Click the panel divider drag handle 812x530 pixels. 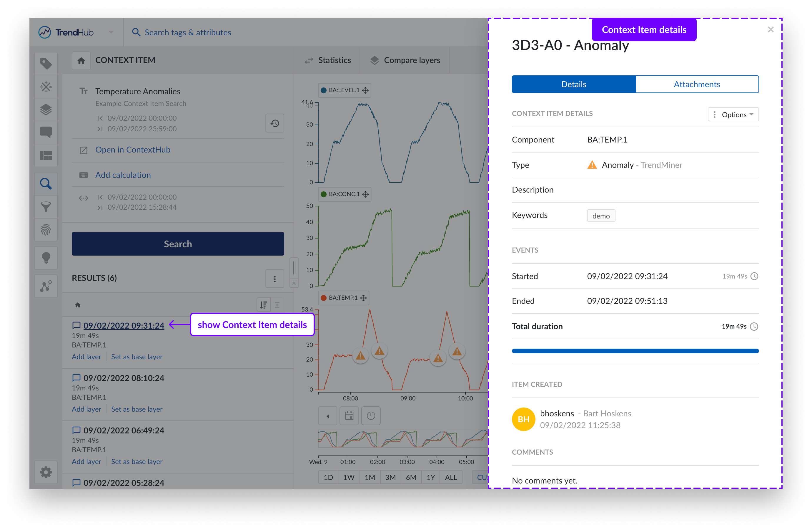[x=294, y=267]
